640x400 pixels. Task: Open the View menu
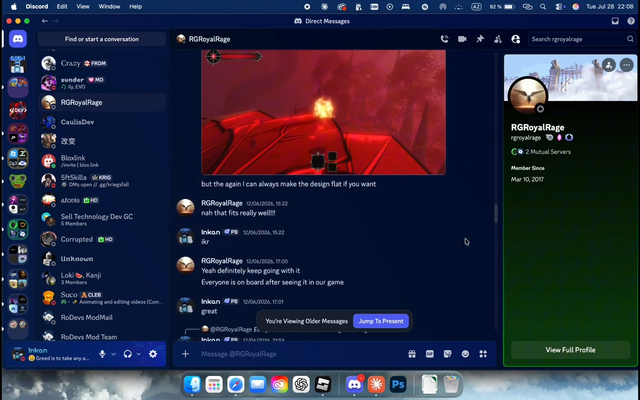point(83,7)
